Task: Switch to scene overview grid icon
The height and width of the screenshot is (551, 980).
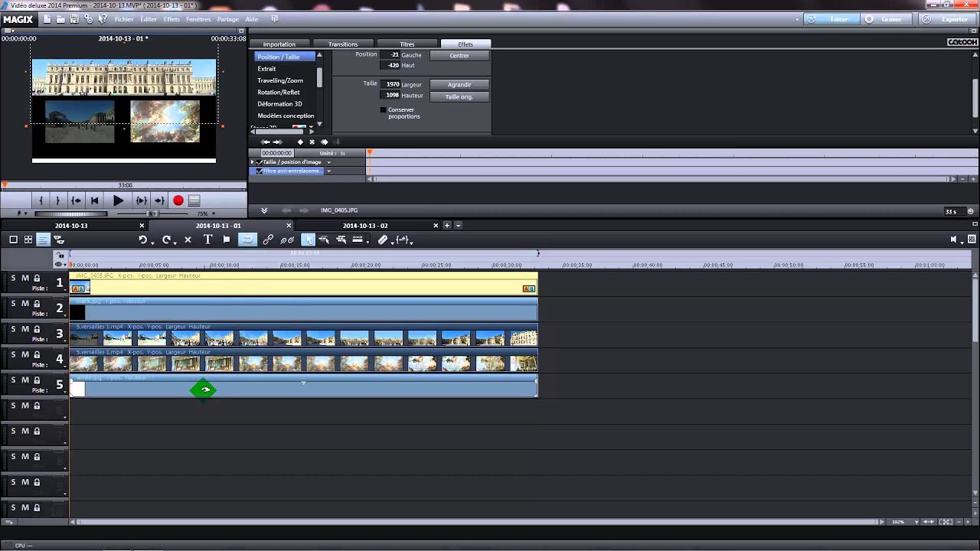Action: click(28, 240)
